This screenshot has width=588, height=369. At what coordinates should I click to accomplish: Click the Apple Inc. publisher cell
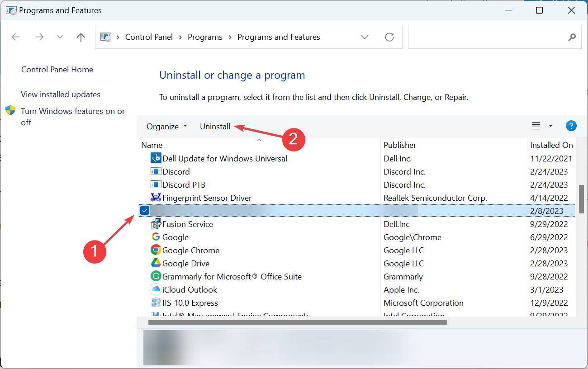[402, 289]
